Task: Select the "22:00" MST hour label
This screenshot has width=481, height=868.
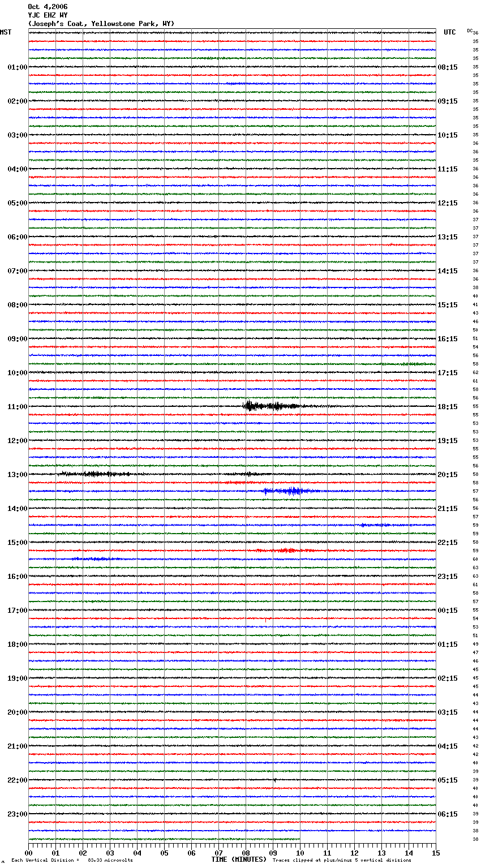Action: tap(18, 780)
